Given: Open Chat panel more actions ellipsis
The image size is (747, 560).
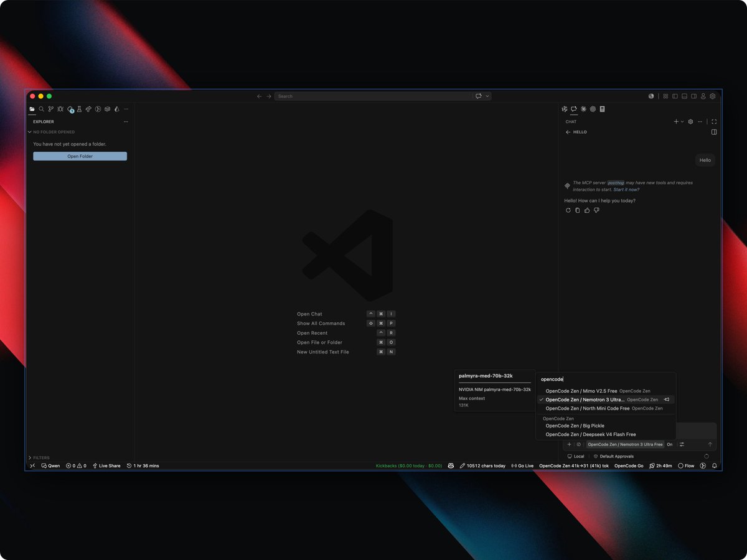Looking at the screenshot, I should click(700, 122).
